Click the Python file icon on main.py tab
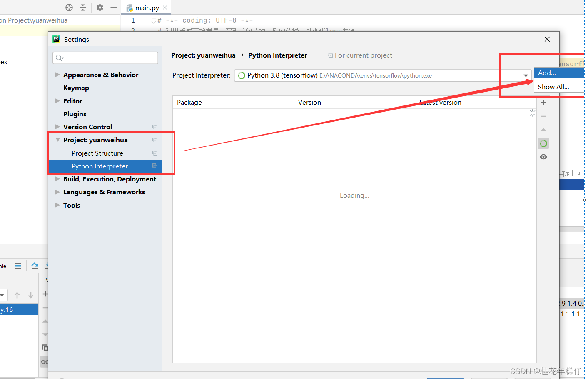The image size is (588, 379). coord(130,8)
